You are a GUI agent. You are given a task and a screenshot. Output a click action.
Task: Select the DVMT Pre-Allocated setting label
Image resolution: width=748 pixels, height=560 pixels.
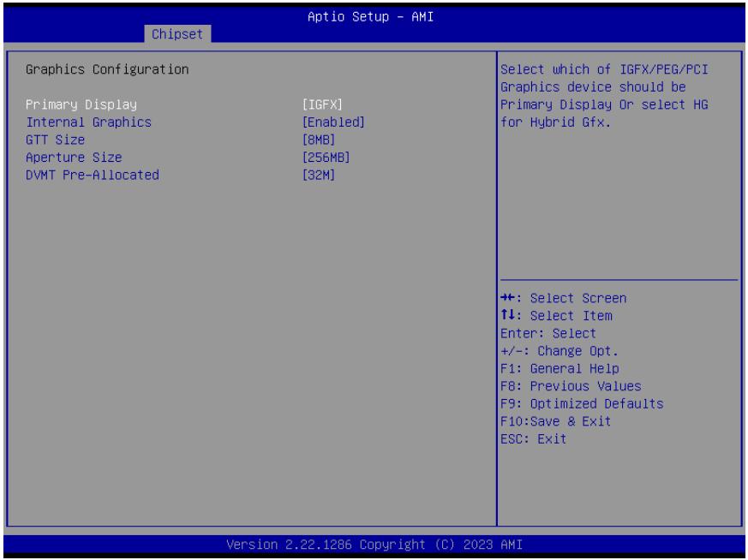coord(93,175)
